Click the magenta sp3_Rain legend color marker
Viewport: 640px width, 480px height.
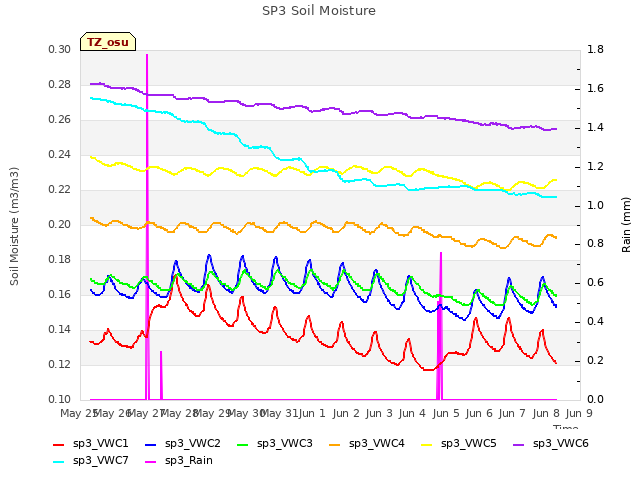(151, 462)
